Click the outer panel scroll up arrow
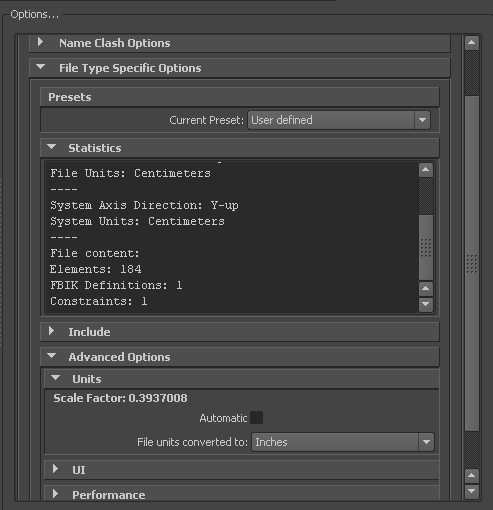The image size is (493, 510). (x=472, y=43)
